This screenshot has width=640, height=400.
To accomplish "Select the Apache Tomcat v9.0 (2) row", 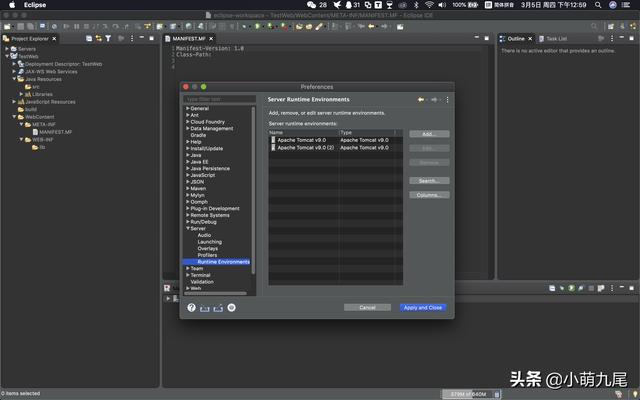I will (336, 148).
